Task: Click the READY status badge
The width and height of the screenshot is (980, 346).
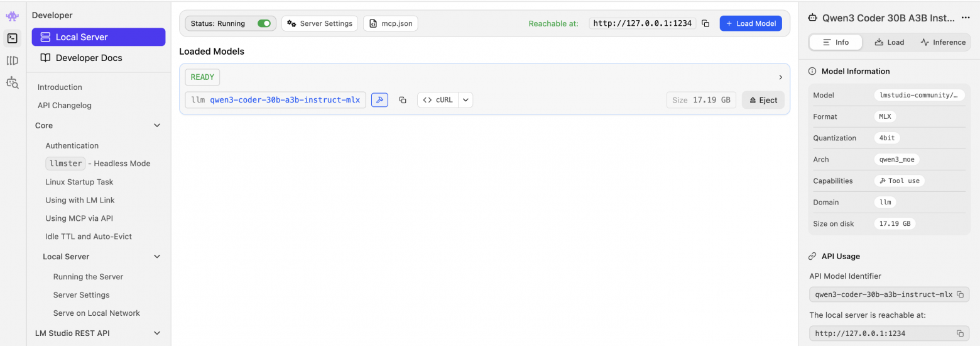Action: coord(202,77)
